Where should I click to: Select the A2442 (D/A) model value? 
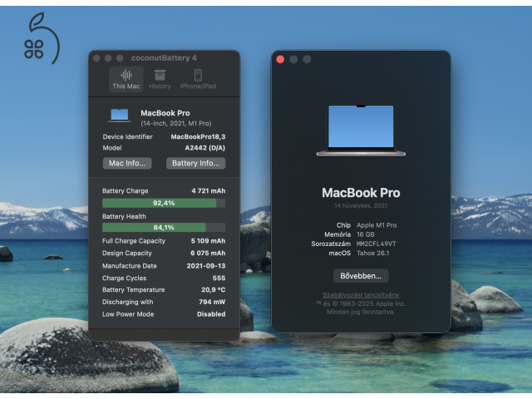205,148
